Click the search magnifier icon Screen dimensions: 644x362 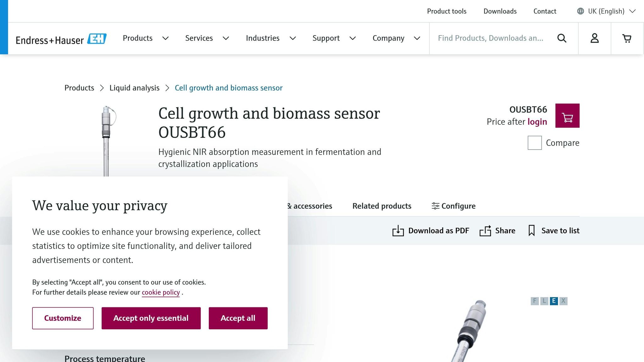point(562,38)
